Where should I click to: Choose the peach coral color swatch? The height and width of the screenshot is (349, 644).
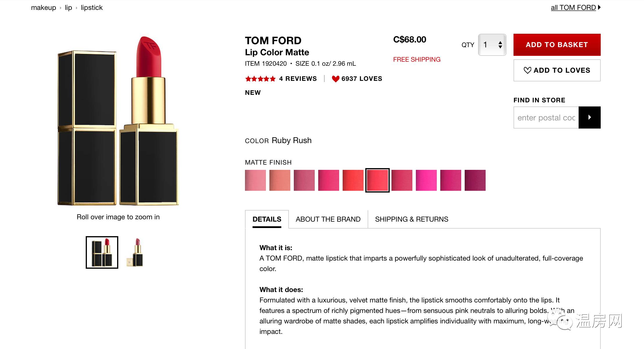(280, 180)
